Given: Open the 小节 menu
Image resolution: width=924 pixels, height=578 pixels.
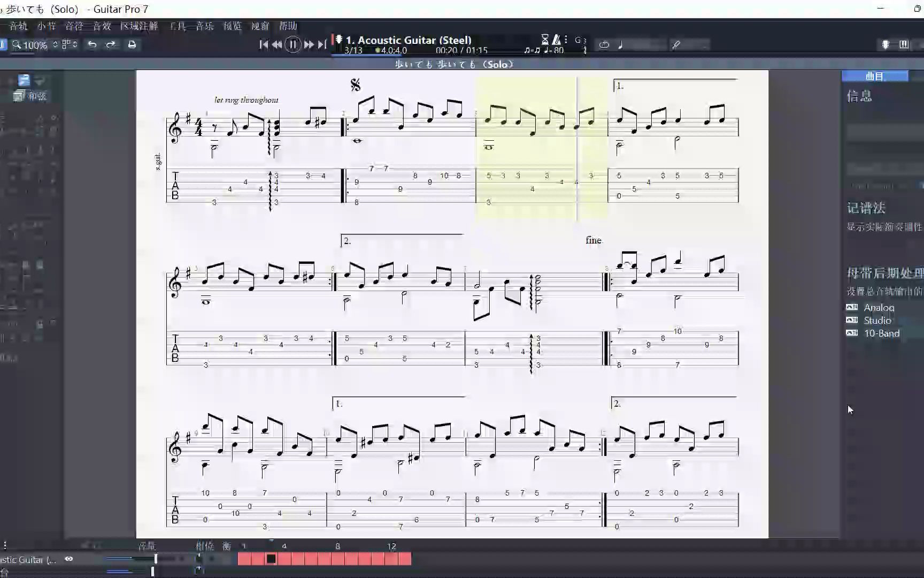Looking at the screenshot, I should (x=47, y=26).
